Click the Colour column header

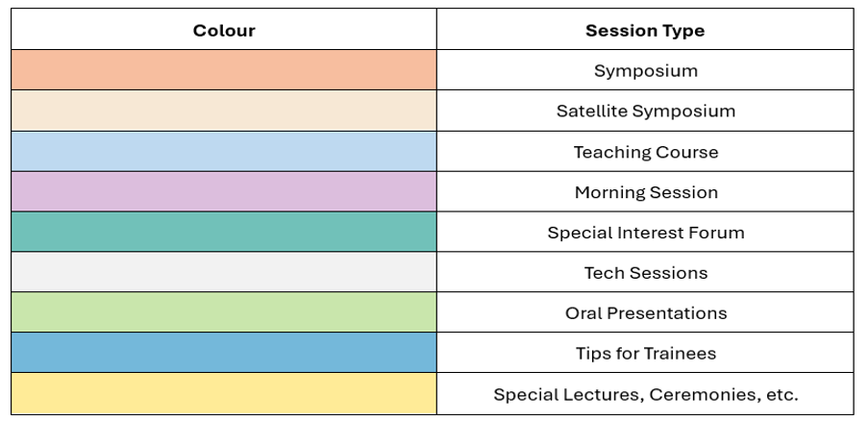pos(224,30)
